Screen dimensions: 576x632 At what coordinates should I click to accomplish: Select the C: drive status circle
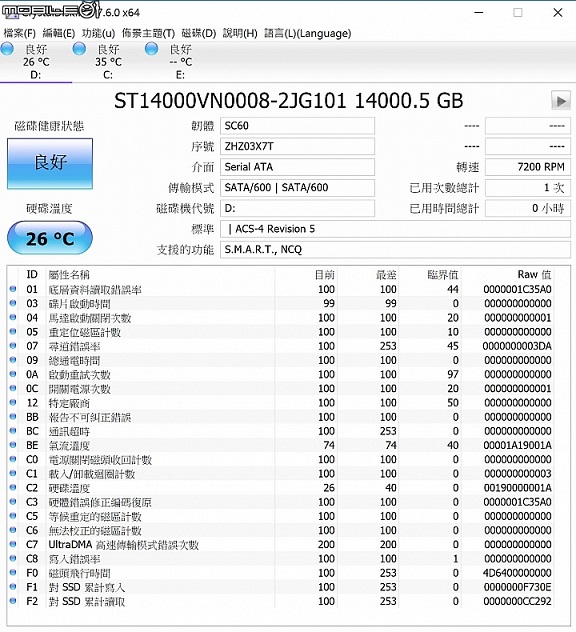point(79,49)
